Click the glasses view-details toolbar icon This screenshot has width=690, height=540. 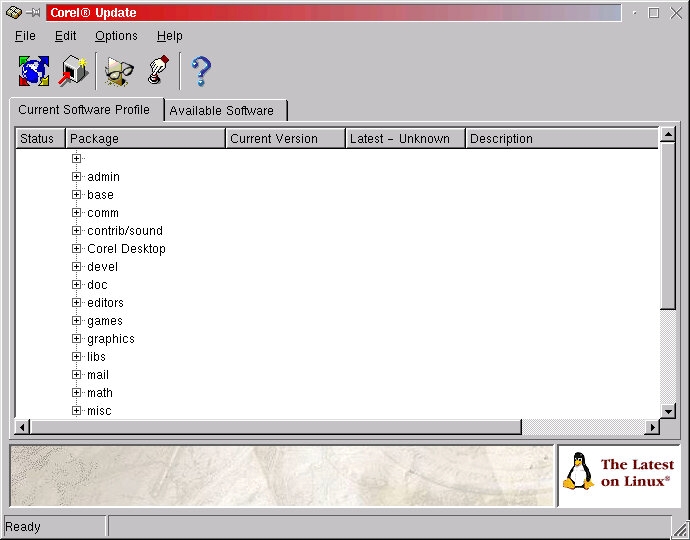[120, 71]
